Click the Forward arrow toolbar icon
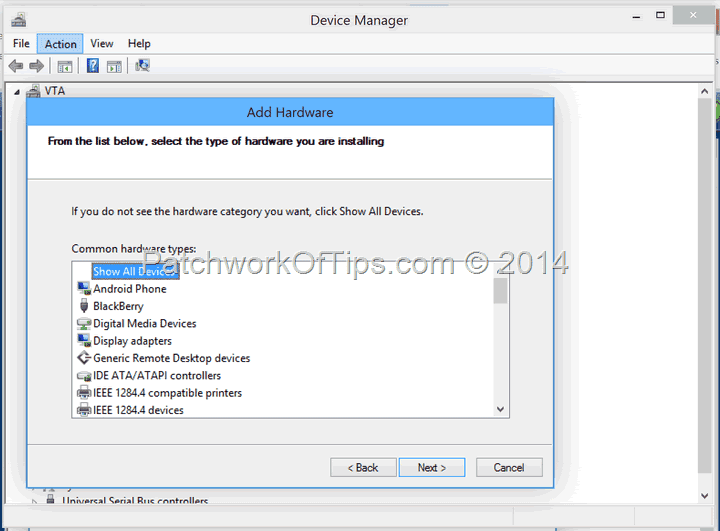 pos(36,66)
